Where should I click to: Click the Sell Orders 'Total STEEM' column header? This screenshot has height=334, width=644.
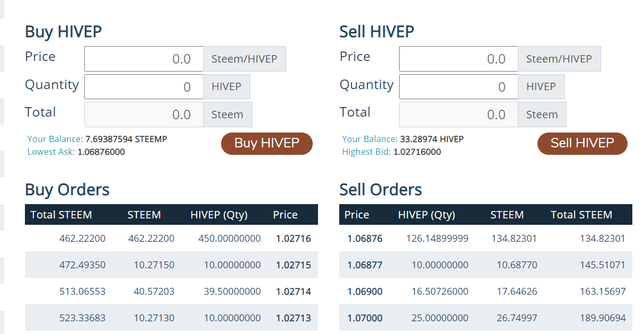pyautogui.click(x=581, y=215)
